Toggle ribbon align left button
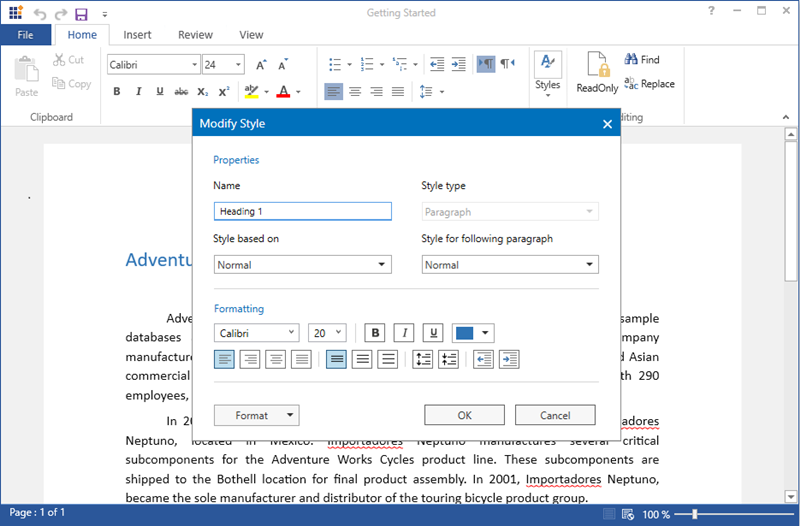 point(334,92)
